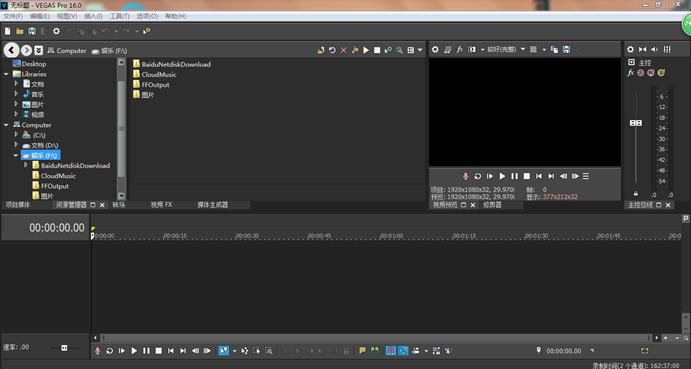Start media preview in explorer toolbar
The image size is (691, 369).
[x=366, y=50]
